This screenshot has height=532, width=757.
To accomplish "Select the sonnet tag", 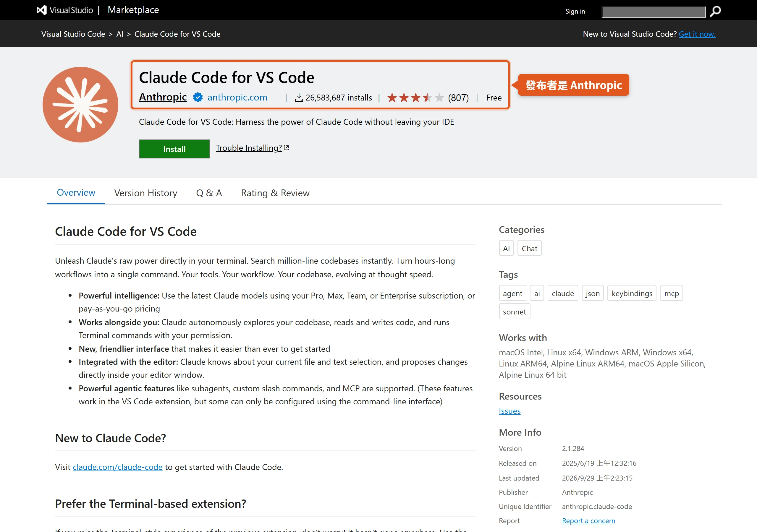I will (514, 312).
